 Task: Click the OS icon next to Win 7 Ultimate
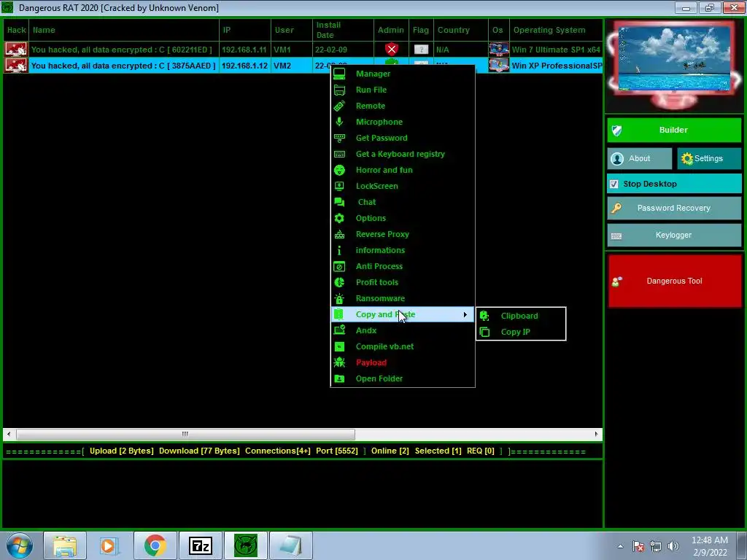499,50
